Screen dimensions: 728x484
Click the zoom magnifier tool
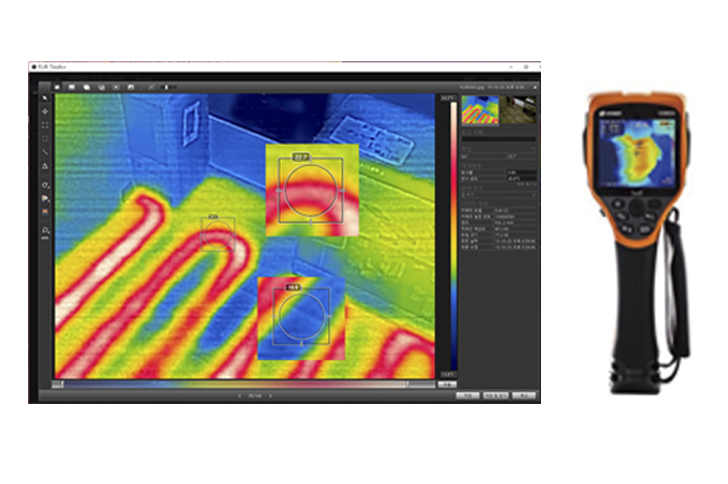46,231
